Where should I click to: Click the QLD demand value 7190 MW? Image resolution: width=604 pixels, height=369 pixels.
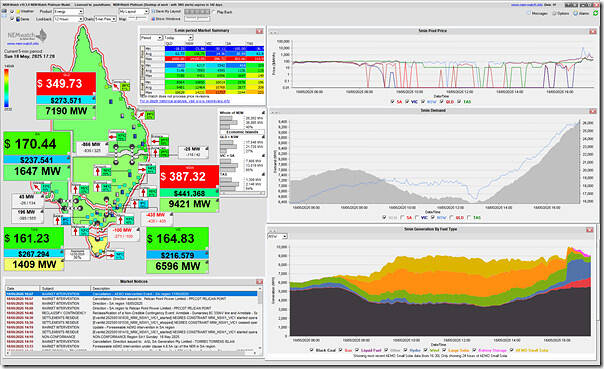coord(66,111)
